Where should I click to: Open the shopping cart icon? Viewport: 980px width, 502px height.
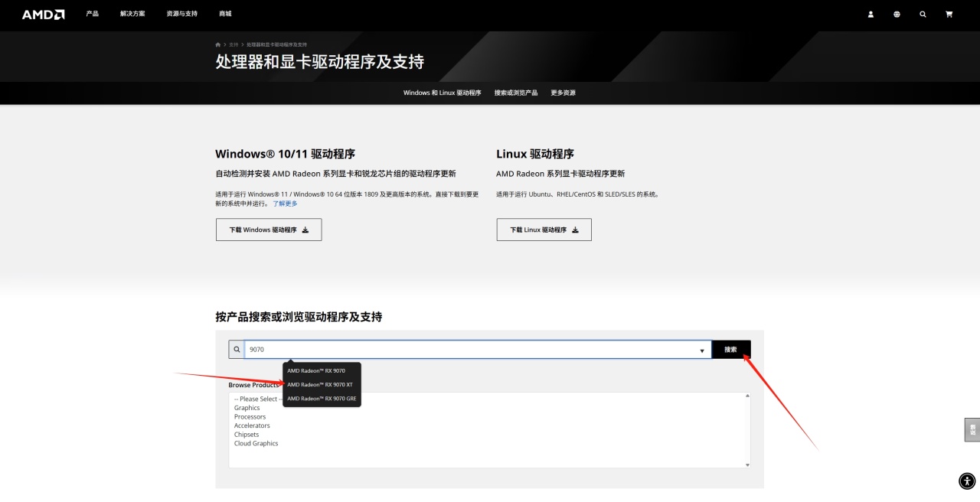tap(949, 15)
